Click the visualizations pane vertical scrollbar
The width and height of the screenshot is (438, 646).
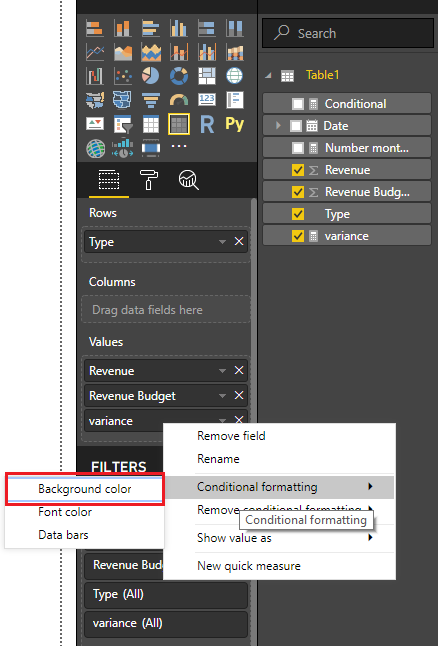click(253, 321)
